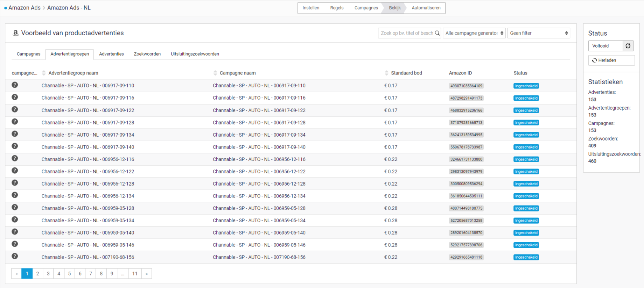Open the Zoekwoorden tab
Screen dimensions: 644x288
click(x=147, y=54)
